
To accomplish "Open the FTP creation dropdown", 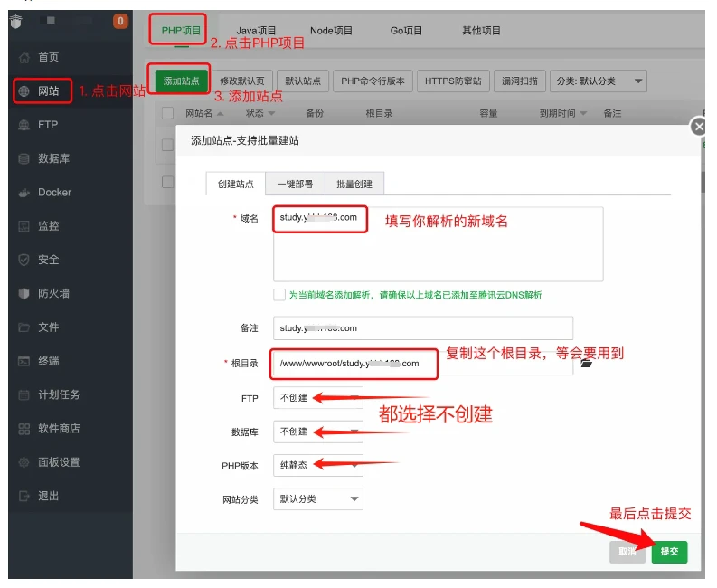I will click(x=317, y=397).
